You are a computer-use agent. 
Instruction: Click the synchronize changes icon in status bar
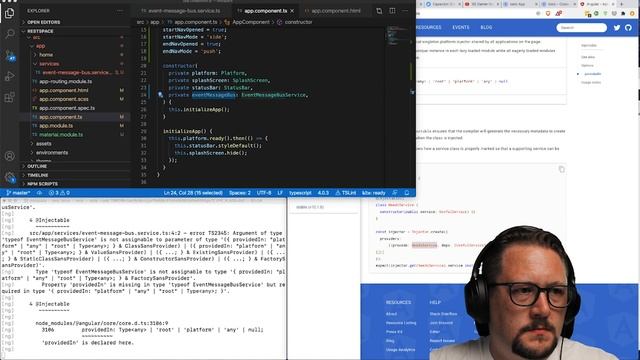click(39, 193)
